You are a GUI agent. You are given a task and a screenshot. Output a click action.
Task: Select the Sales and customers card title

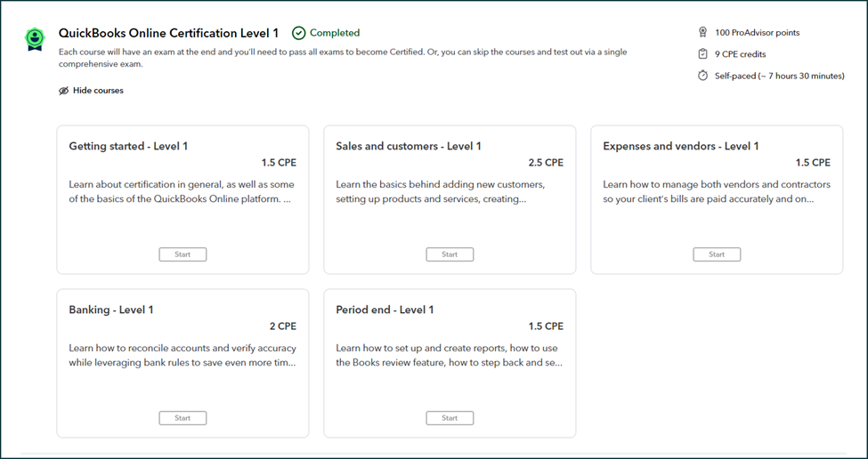[x=409, y=146]
